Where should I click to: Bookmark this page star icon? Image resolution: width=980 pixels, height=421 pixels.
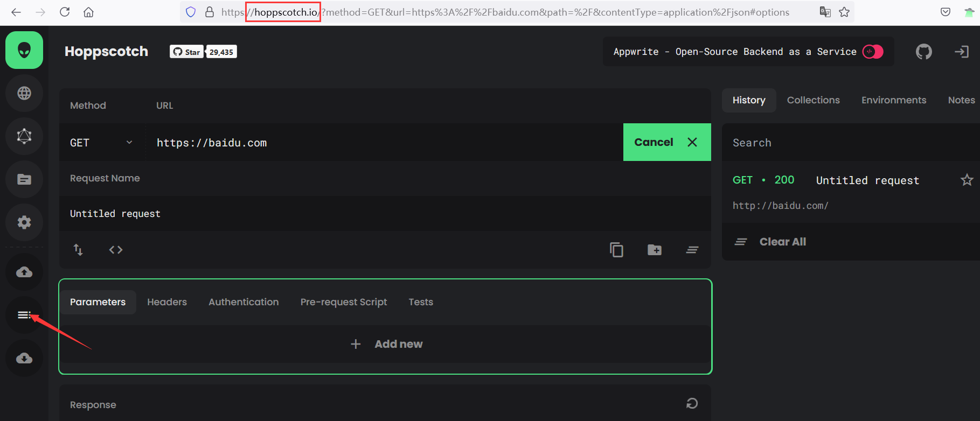[844, 12]
